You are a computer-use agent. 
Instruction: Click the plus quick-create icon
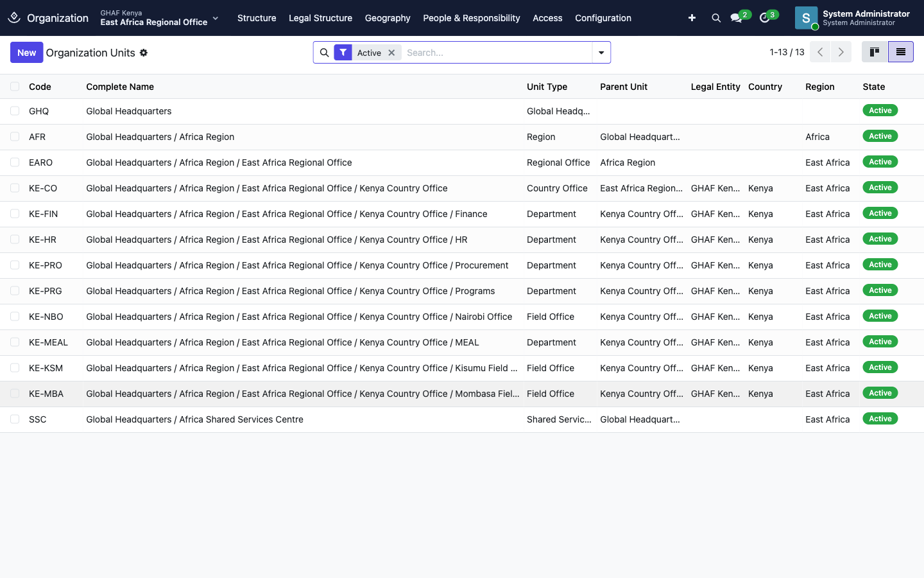click(692, 18)
